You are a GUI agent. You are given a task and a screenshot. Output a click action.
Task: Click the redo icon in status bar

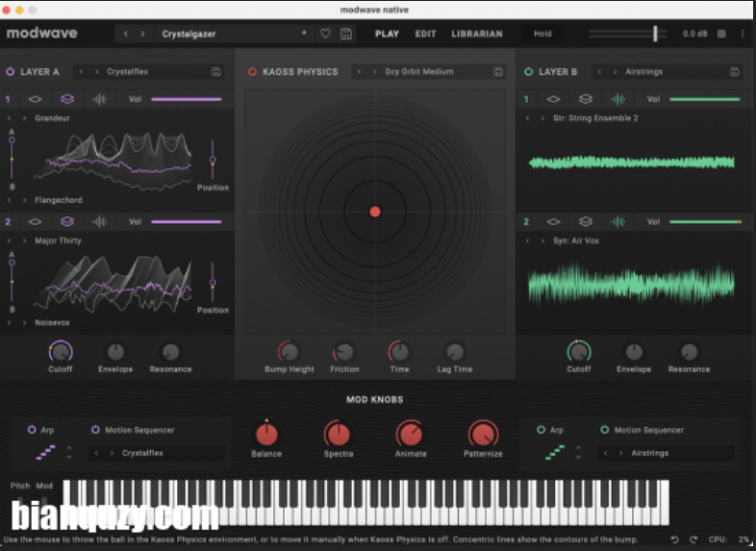coord(693,539)
